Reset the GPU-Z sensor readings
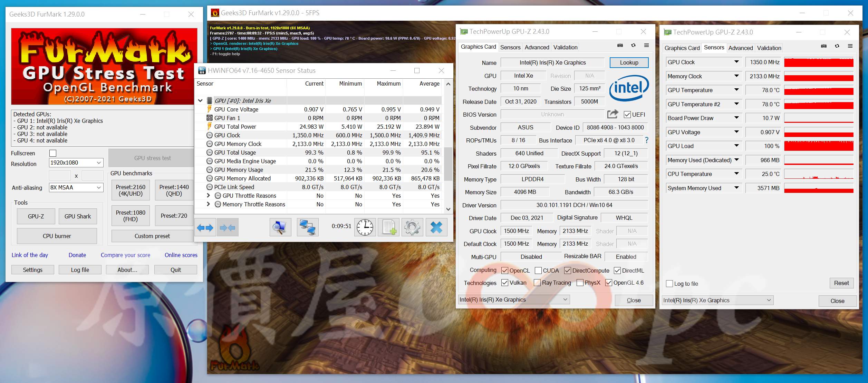 click(841, 283)
